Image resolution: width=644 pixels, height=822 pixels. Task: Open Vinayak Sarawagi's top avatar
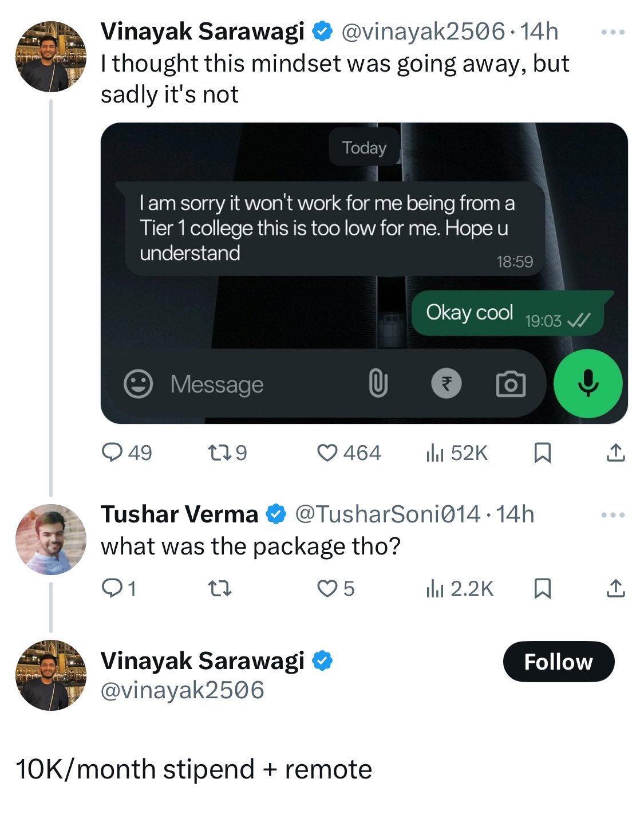click(x=51, y=57)
